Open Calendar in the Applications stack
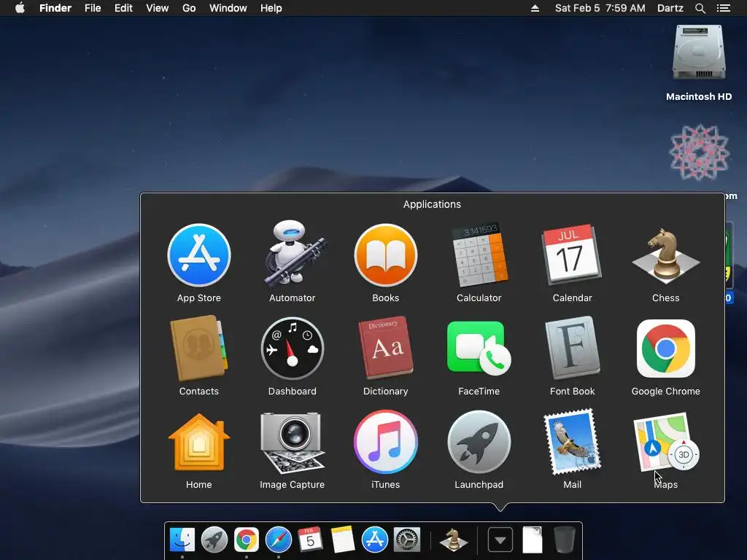This screenshot has height=560, width=747. pos(572,254)
